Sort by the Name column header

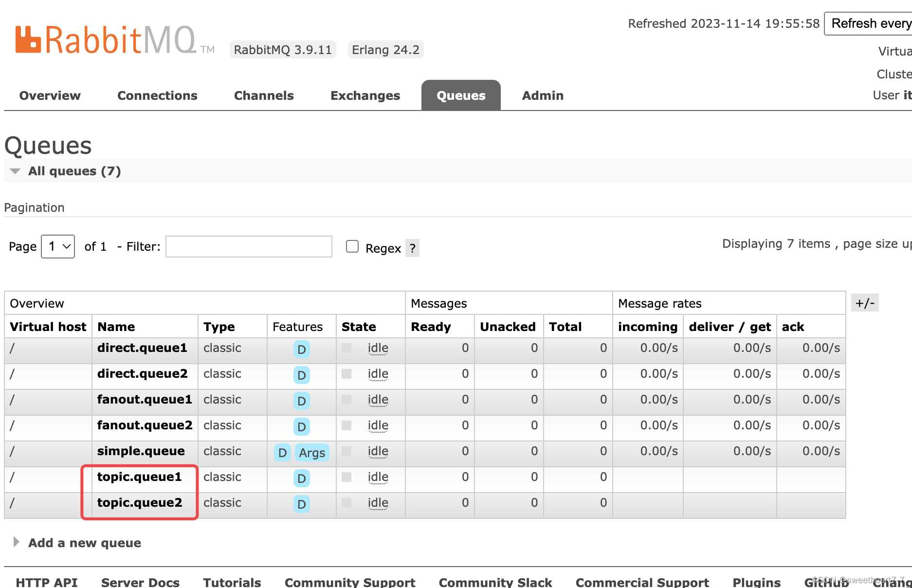pos(116,327)
